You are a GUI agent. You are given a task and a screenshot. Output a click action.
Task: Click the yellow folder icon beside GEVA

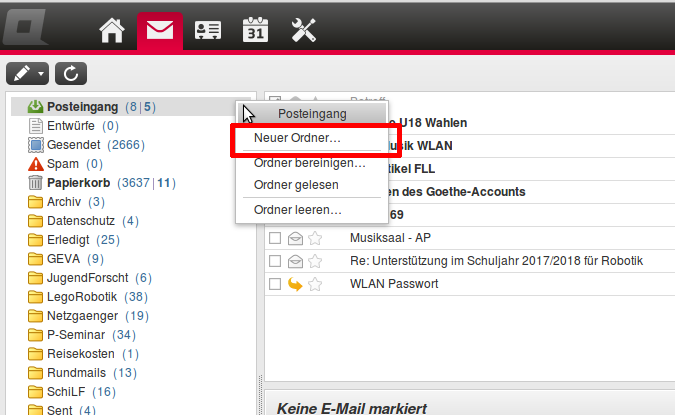pyautogui.click(x=35, y=259)
